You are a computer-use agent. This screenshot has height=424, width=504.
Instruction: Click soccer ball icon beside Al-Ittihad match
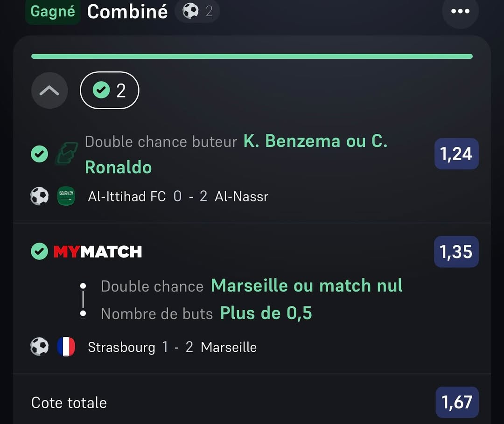click(x=40, y=196)
